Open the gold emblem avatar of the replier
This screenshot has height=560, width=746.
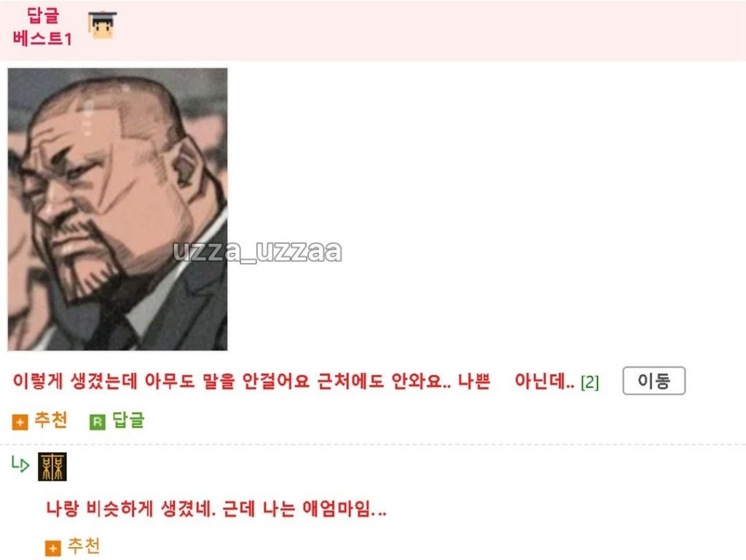coord(52,466)
